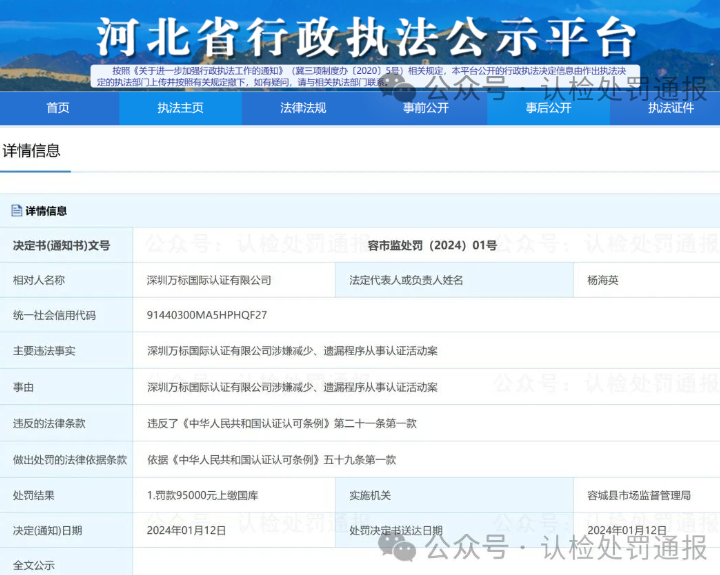The height and width of the screenshot is (575, 720).
Task: Select text 第二十一条第一款 violated clause
Action: [375, 423]
